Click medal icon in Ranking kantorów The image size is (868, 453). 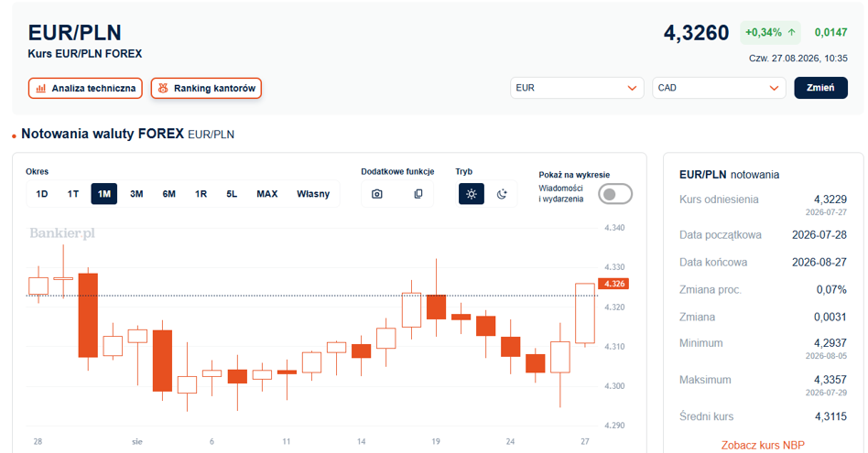coord(163,89)
